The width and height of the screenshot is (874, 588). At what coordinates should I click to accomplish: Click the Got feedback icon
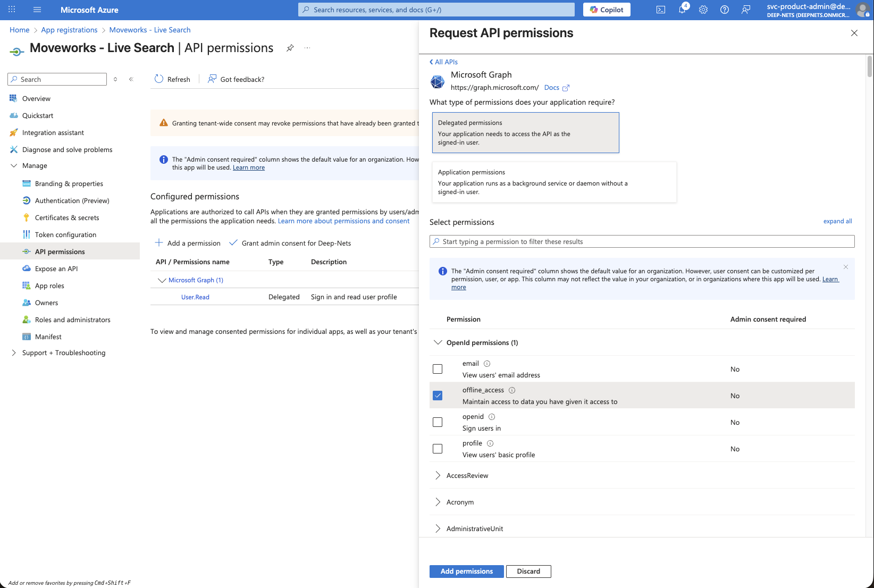(x=212, y=79)
